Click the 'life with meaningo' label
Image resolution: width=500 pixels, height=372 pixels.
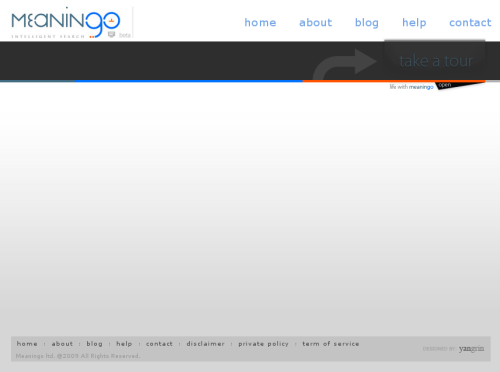(411, 87)
